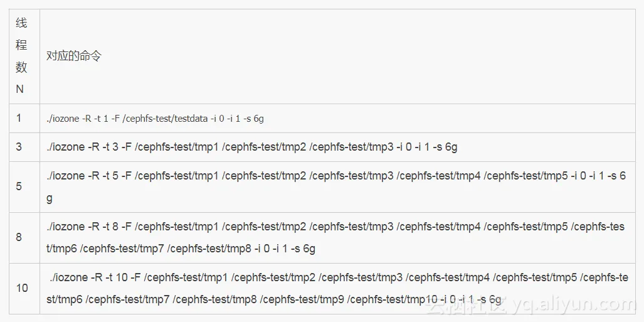Select the thread count "8" cell

tap(19, 237)
